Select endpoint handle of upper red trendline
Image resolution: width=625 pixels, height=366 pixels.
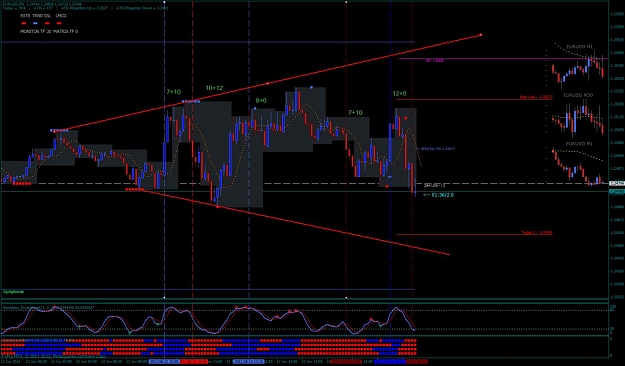pyautogui.click(x=481, y=35)
